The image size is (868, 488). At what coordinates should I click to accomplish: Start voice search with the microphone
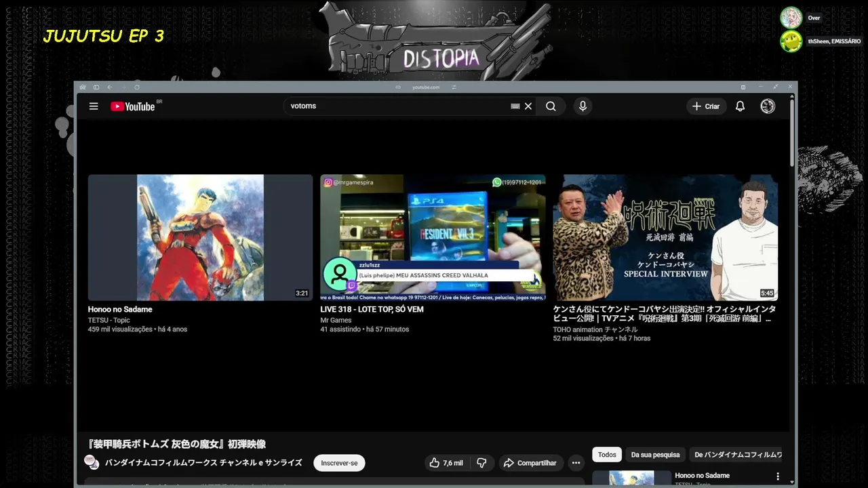click(x=583, y=106)
